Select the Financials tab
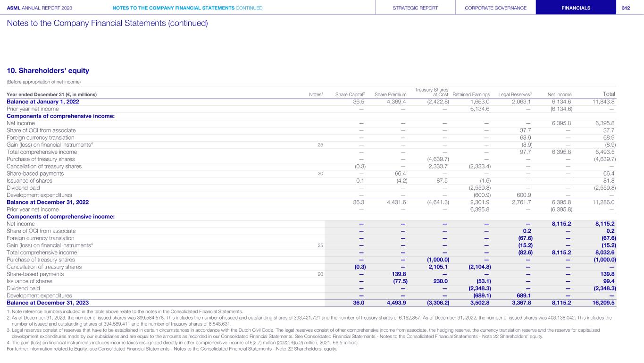This screenshot has width=644, height=363. click(576, 8)
